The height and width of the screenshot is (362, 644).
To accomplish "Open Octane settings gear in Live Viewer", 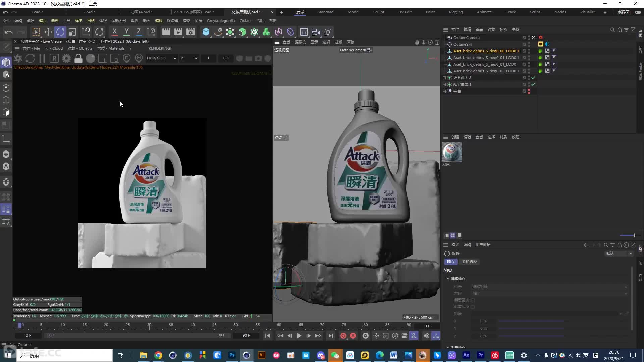I will (x=66, y=58).
